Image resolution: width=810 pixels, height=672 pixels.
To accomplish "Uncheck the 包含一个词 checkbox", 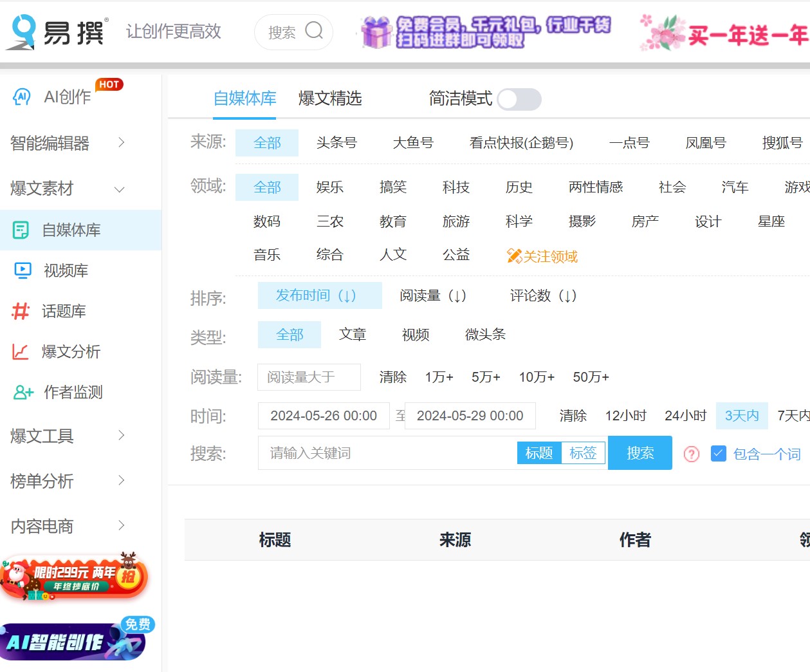I will click(x=719, y=453).
